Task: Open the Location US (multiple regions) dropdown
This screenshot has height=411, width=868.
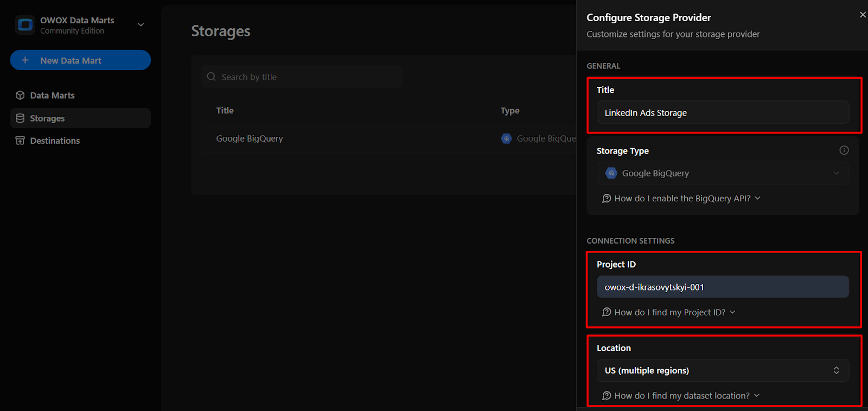Action: point(723,370)
